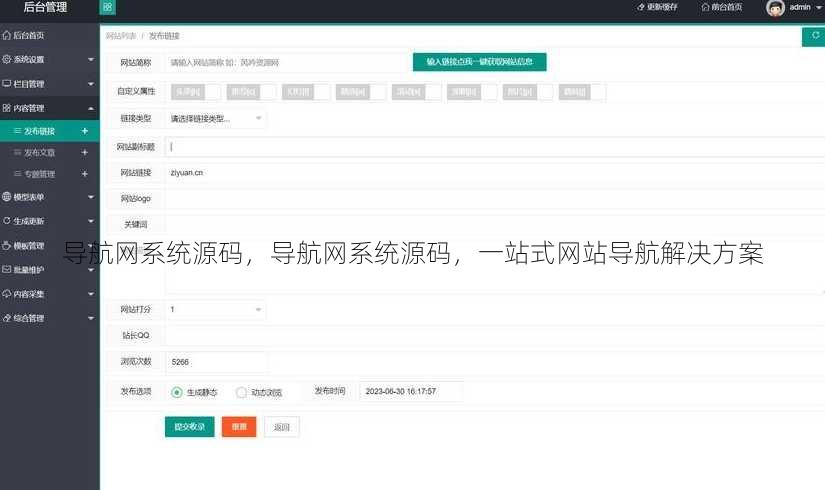Image resolution: width=825 pixels, height=490 pixels.
Task: Click the admin avatar picture
Action: [775, 7]
